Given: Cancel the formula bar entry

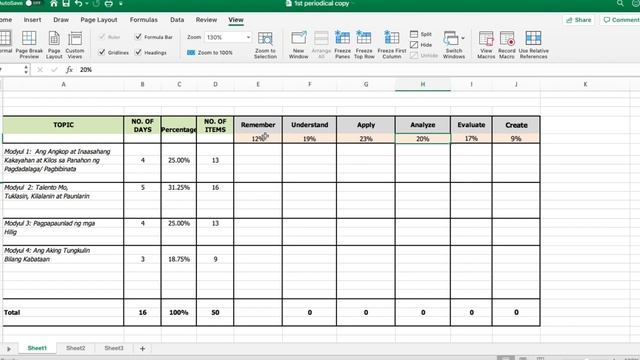Looking at the screenshot, I should click(40, 70).
